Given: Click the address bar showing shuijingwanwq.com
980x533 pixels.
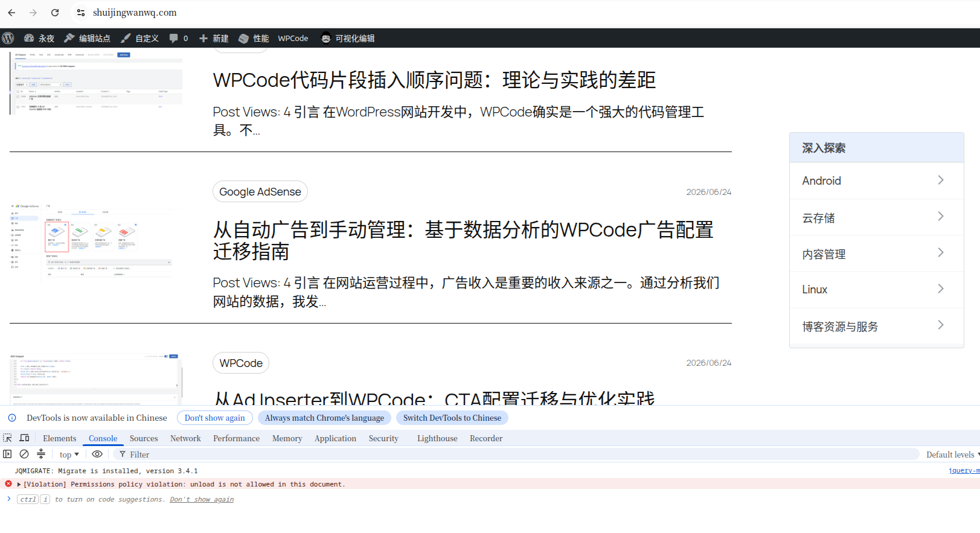Looking at the screenshot, I should 135,13.
